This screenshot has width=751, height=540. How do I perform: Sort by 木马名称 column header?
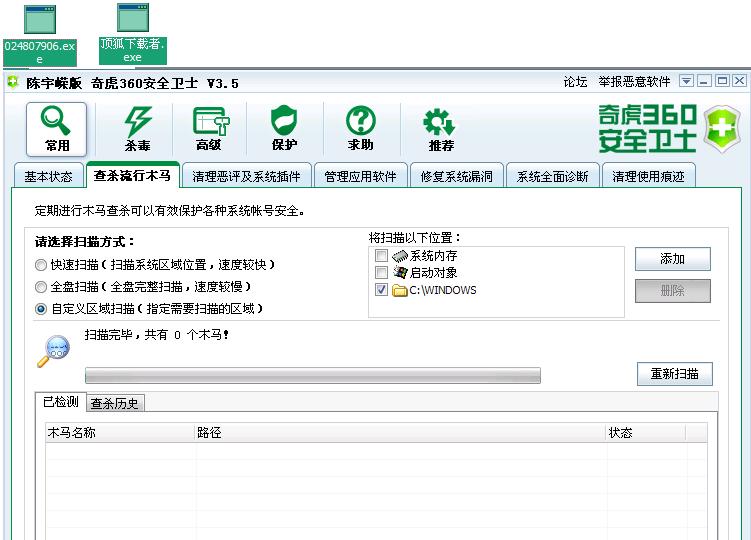pos(120,433)
